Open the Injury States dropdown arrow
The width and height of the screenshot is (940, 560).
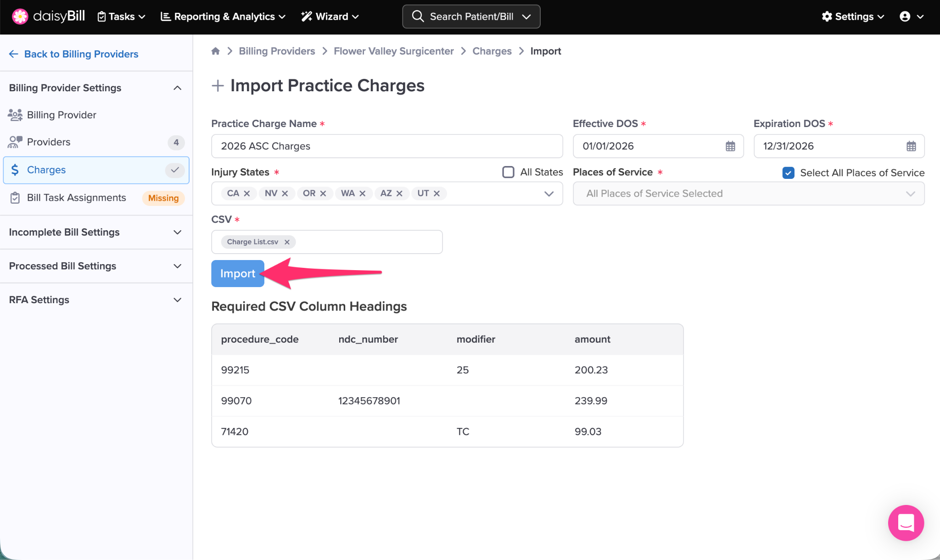pyautogui.click(x=548, y=194)
